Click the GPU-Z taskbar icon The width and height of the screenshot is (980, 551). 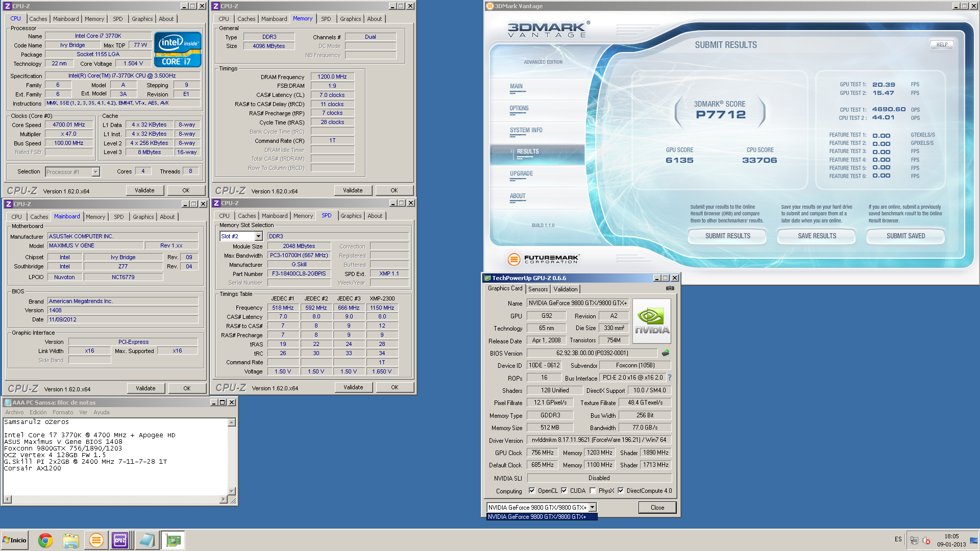174,540
